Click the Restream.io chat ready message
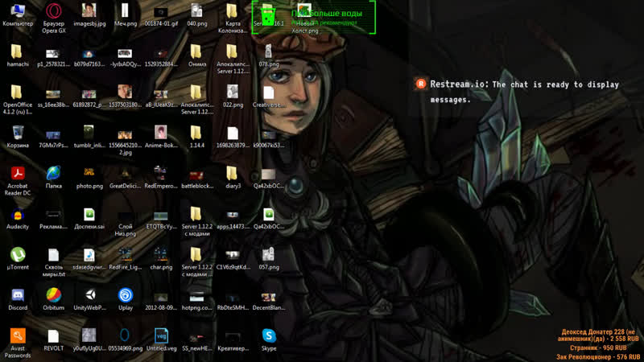The height and width of the screenshot is (362, 644). (x=525, y=92)
